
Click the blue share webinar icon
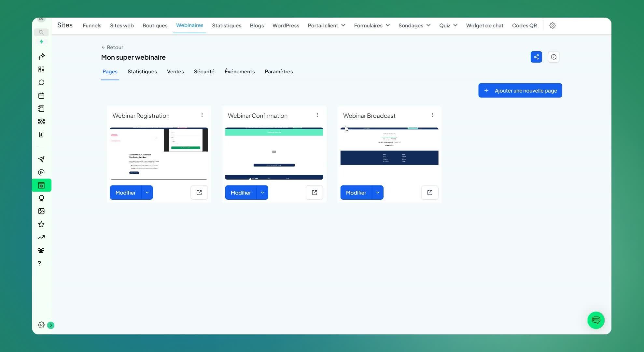pyautogui.click(x=536, y=57)
